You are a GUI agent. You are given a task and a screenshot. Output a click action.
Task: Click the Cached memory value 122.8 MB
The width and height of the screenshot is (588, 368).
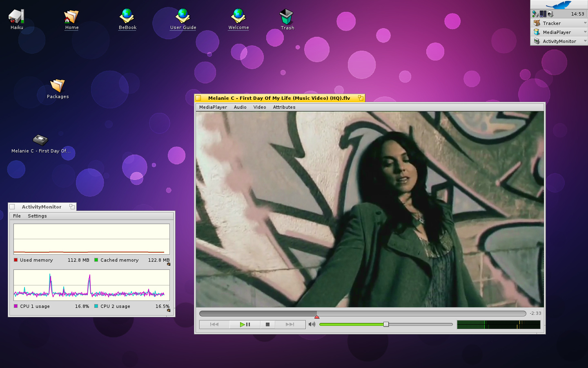click(159, 260)
